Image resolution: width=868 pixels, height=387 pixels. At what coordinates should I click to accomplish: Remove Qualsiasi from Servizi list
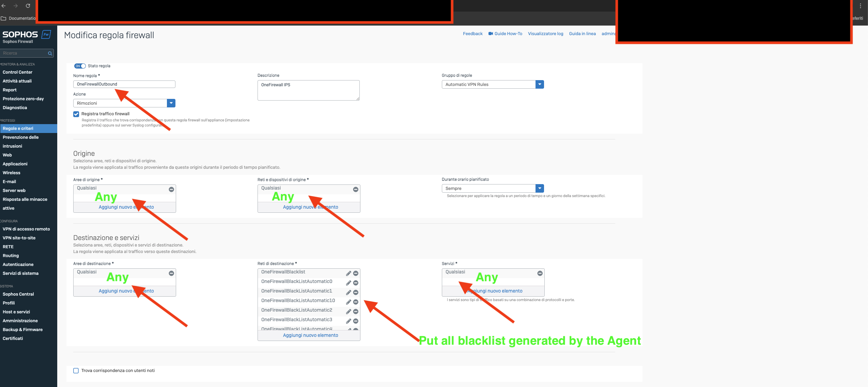pyautogui.click(x=540, y=273)
